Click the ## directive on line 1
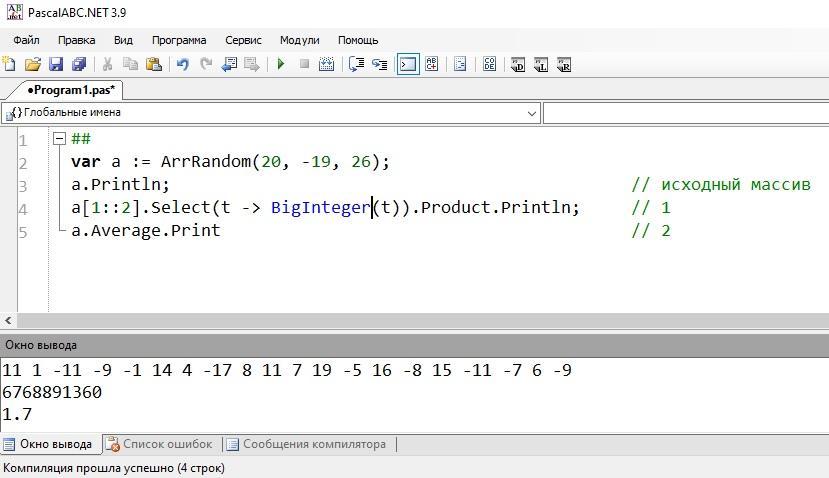Viewport: 829px width, 478px height. tap(81, 139)
